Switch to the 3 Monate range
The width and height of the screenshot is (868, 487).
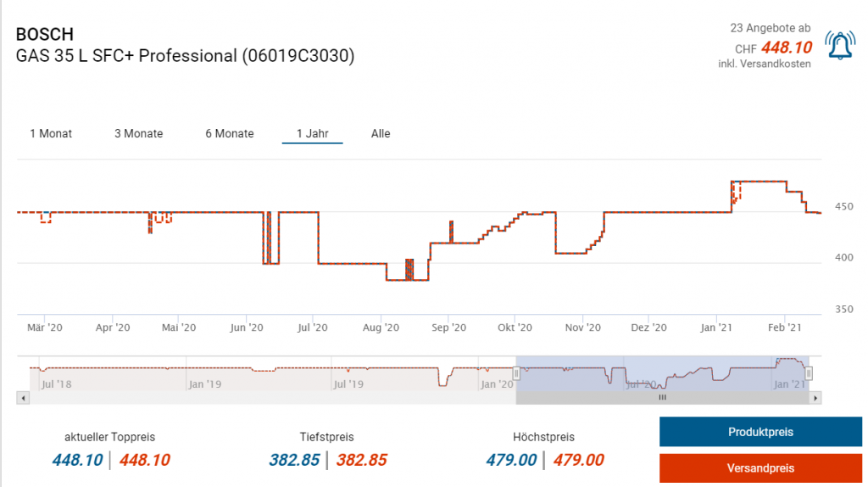(139, 133)
